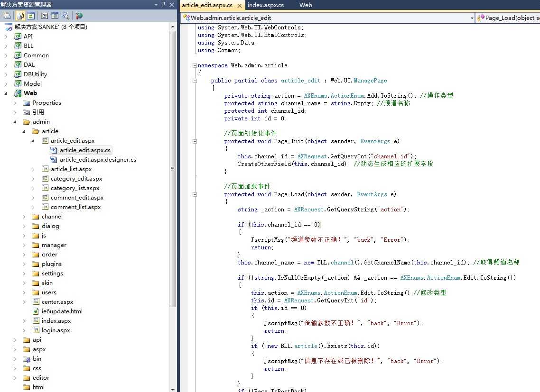Click the ie6update.html file icon
Screen dimensions: 540x392
point(36,311)
